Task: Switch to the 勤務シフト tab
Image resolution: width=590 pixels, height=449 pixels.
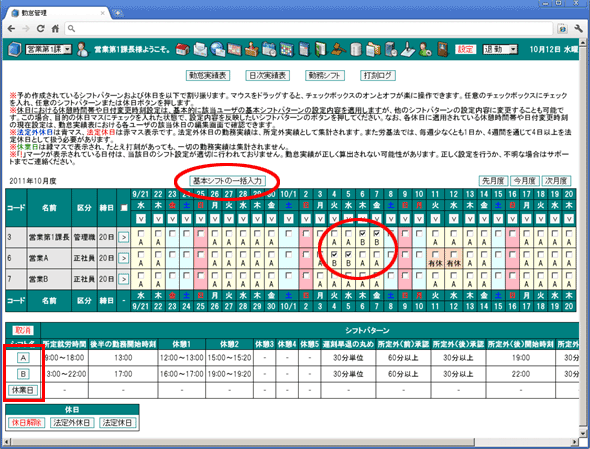Action: click(325, 75)
